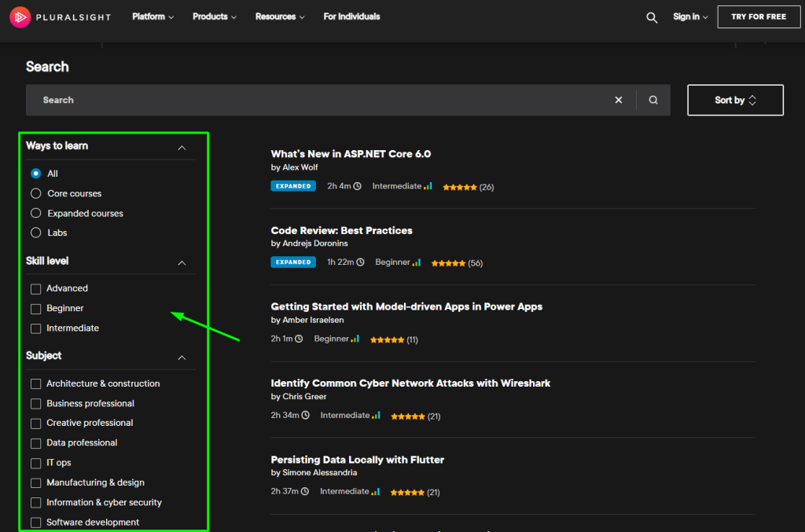Click author text "by Andrejs Doronins"

(309, 243)
